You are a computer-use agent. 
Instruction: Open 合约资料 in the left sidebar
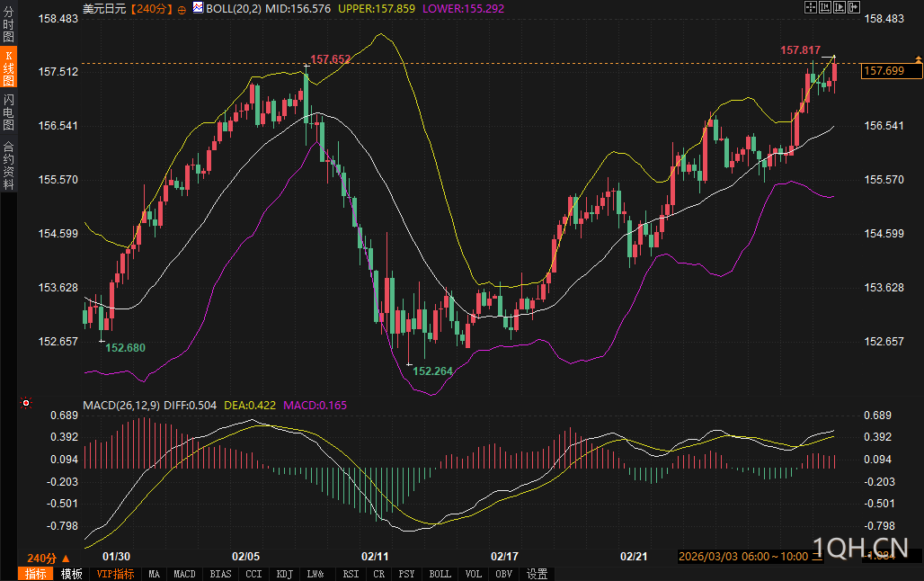(x=8, y=165)
